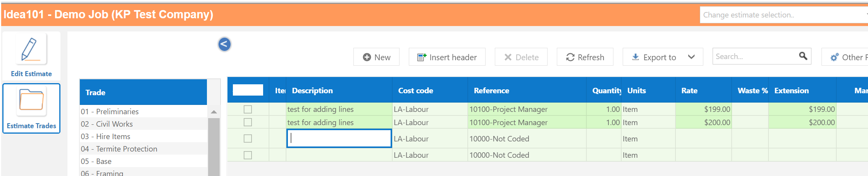The width and height of the screenshot is (868, 176).
Task: Click the Insert header button
Action: coord(447,57)
